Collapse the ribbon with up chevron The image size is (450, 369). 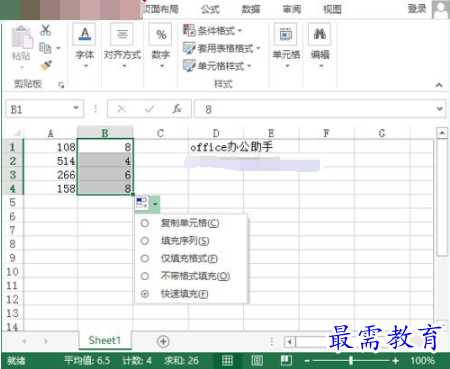pyautogui.click(x=439, y=85)
